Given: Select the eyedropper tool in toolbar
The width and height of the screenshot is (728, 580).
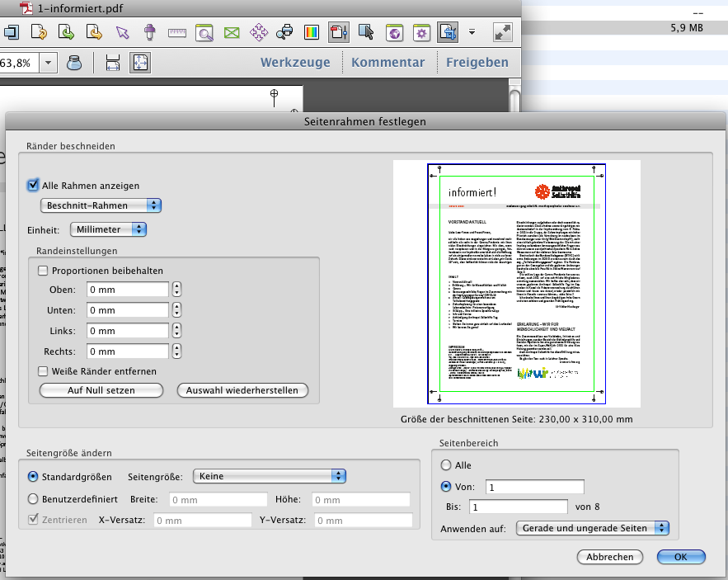Looking at the screenshot, I should 149,32.
